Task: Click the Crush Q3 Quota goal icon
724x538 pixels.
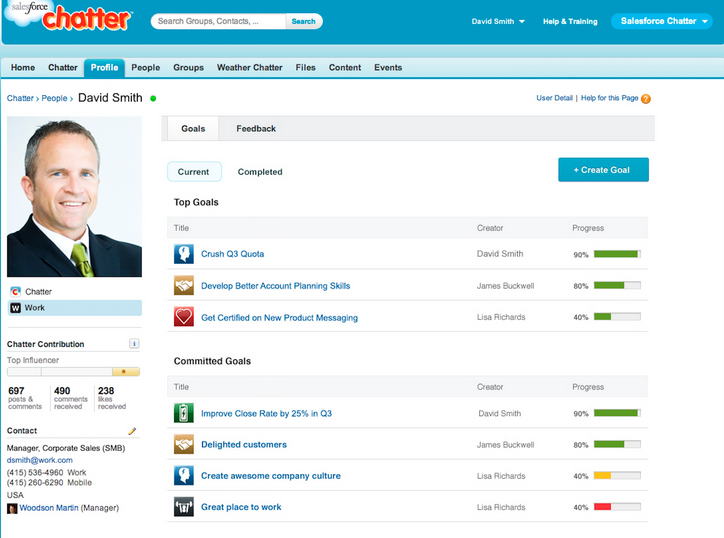Action: click(x=183, y=254)
